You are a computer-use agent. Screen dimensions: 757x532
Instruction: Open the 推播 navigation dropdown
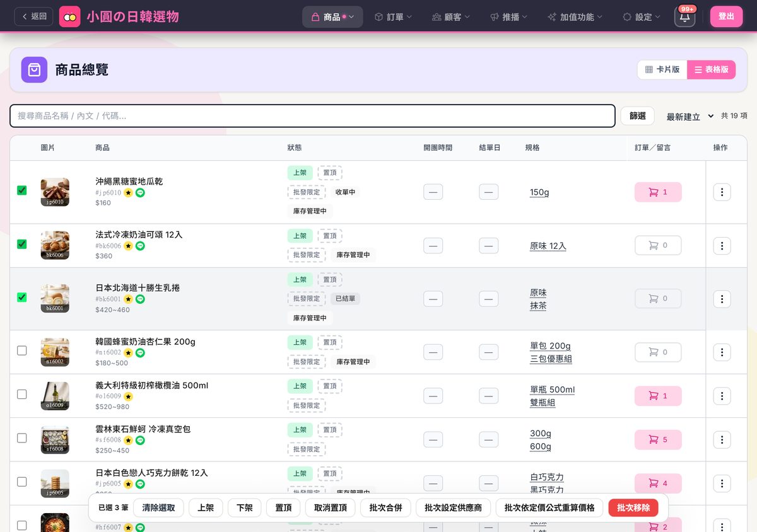point(508,17)
